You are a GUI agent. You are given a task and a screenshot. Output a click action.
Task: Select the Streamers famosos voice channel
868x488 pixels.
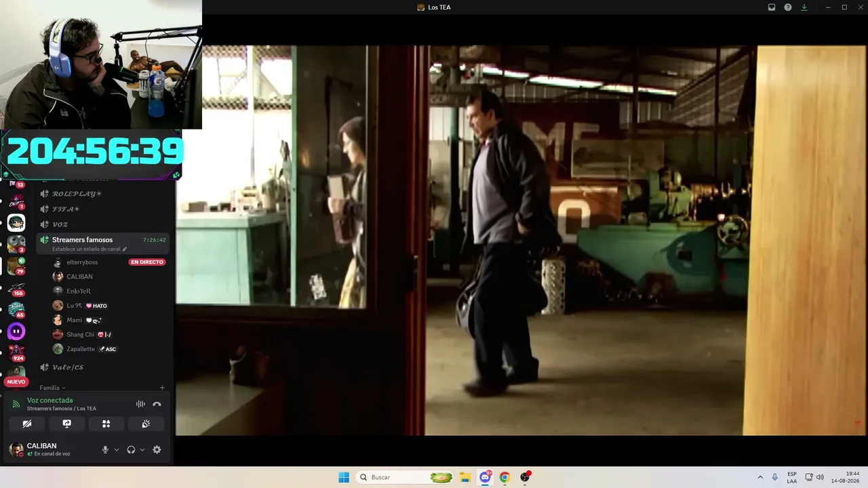pyautogui.click(x=103, y=243)
